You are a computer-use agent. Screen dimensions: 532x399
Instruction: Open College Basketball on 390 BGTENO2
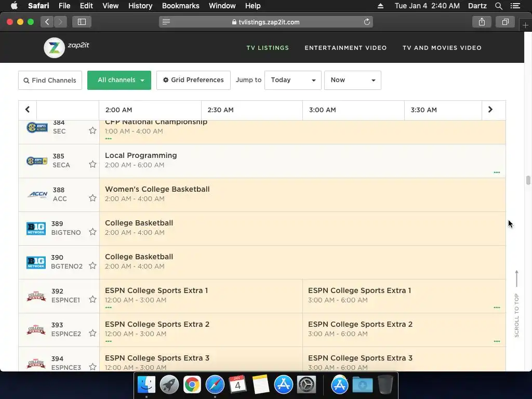click(302, 262)
